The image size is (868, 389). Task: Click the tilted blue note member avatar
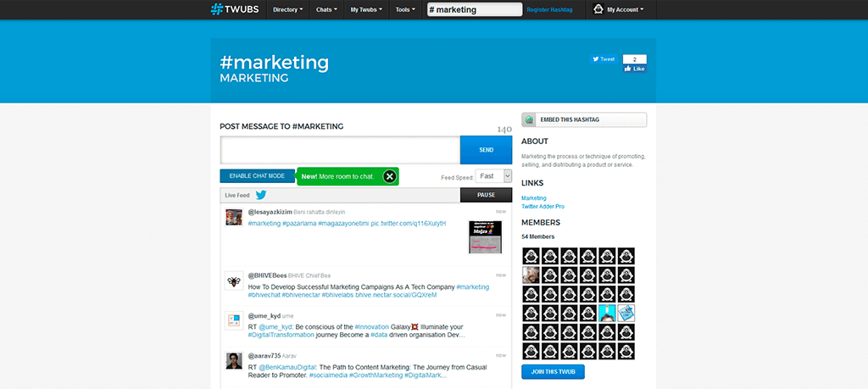tap(626, 314)
